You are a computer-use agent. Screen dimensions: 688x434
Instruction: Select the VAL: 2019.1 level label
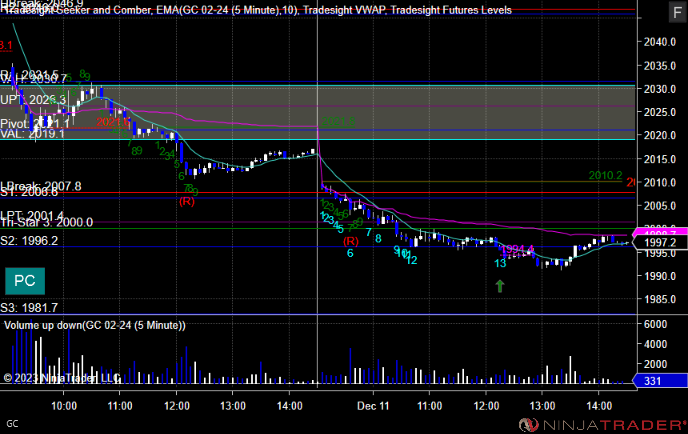coord(32,134)
